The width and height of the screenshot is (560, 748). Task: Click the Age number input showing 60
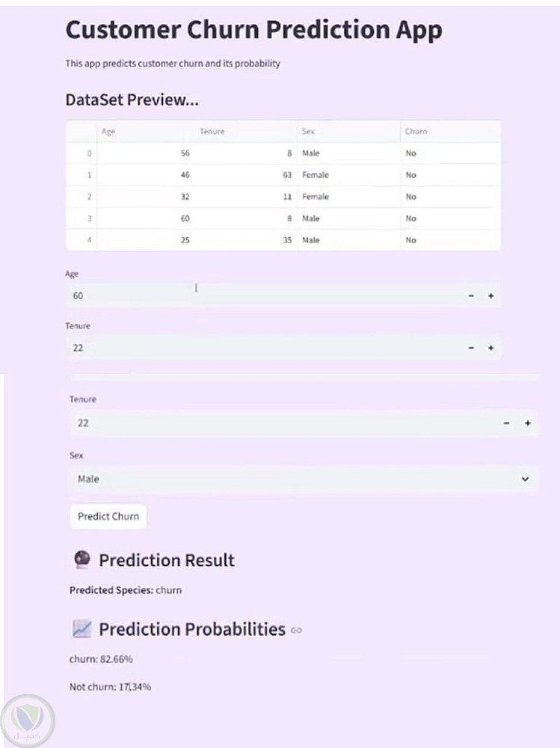pos(262,296)
